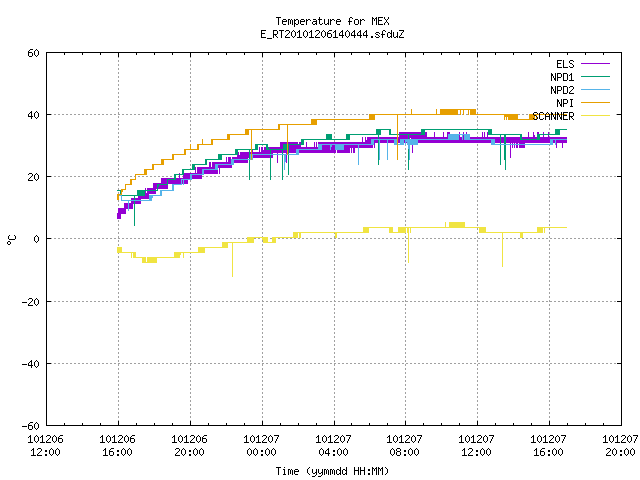Screen dimensions: 640x480
Task: Click the orange NPI legend line sample
Action: tap(595, 102)
